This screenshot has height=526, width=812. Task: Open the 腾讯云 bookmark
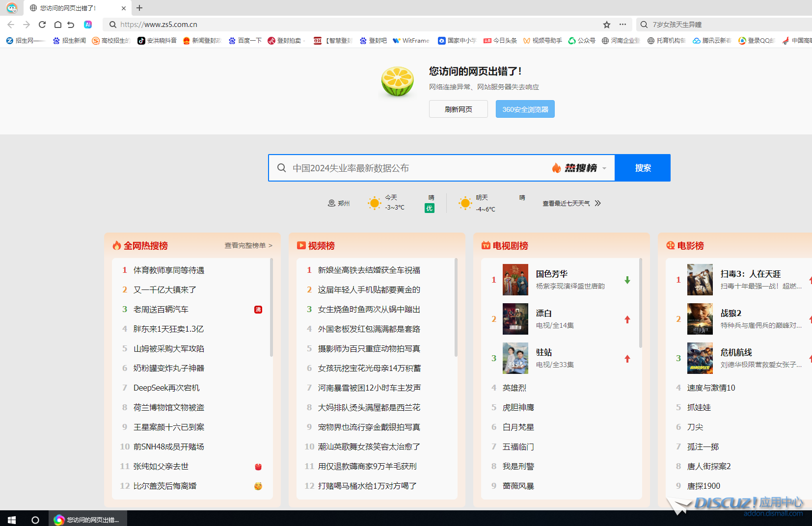tap(712, 41)
